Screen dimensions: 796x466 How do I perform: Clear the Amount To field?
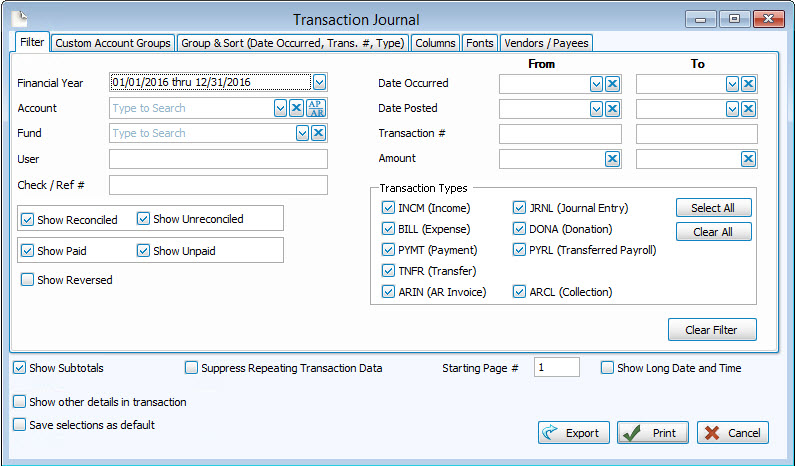[748, 159]
